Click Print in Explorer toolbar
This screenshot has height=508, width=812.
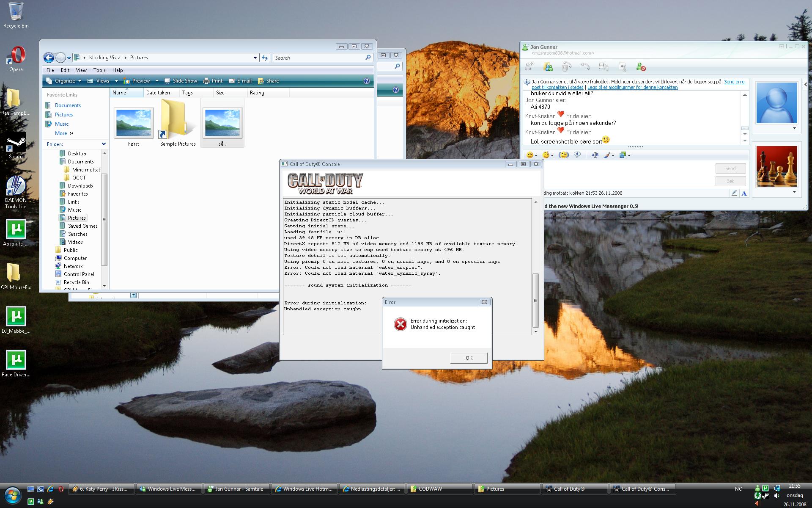pyautogui.click(x=213, y=81)
